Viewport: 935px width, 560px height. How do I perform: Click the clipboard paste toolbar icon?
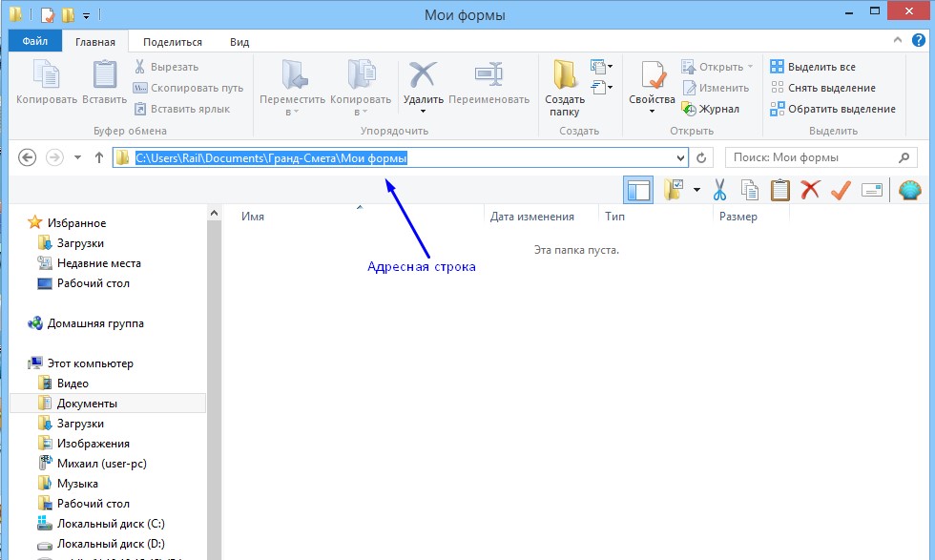point(780,190)
